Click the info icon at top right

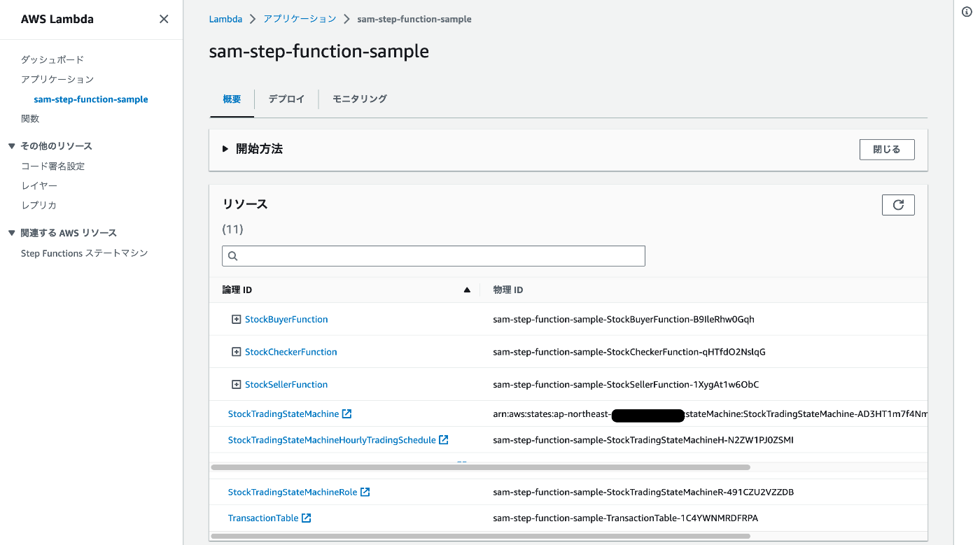[x=967, y=12]
